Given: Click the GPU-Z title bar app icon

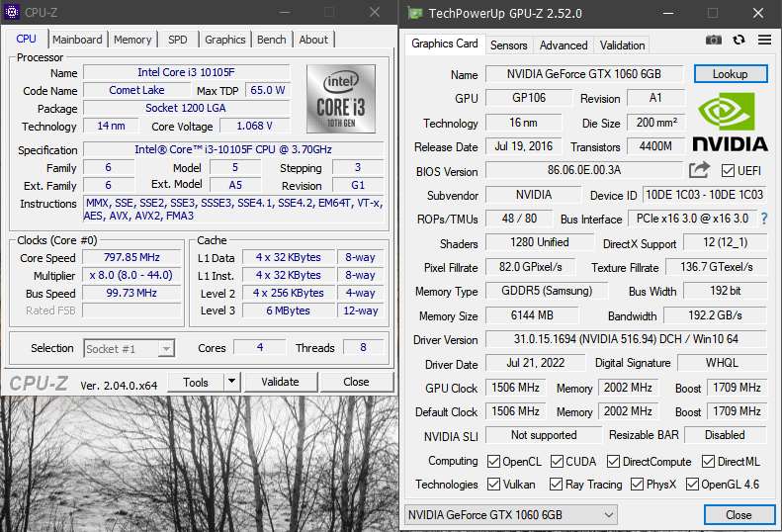Looking at the screenshot, I should tap(414, 13).
